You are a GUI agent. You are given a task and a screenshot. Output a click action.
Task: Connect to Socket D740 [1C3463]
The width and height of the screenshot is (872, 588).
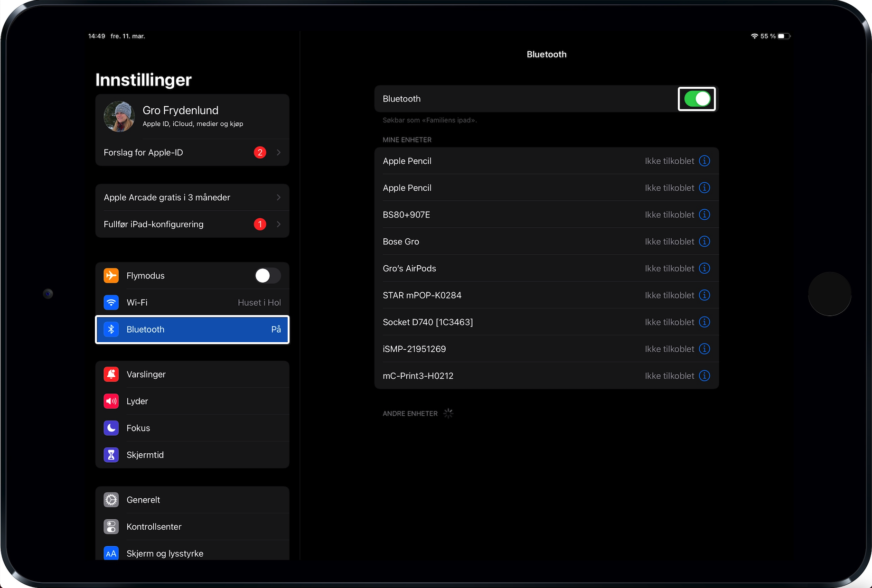546,322
